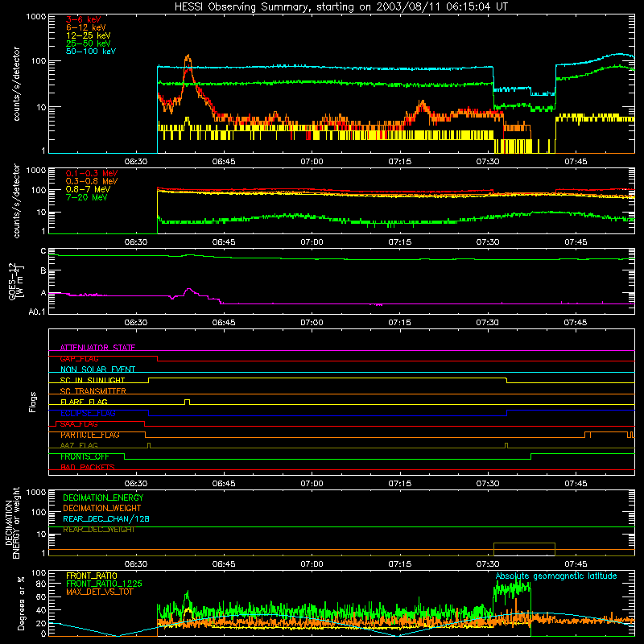Click the HESSI Observing Summary plot title
The width and height of the screenshot is (644, 644).
pos(341,7)
